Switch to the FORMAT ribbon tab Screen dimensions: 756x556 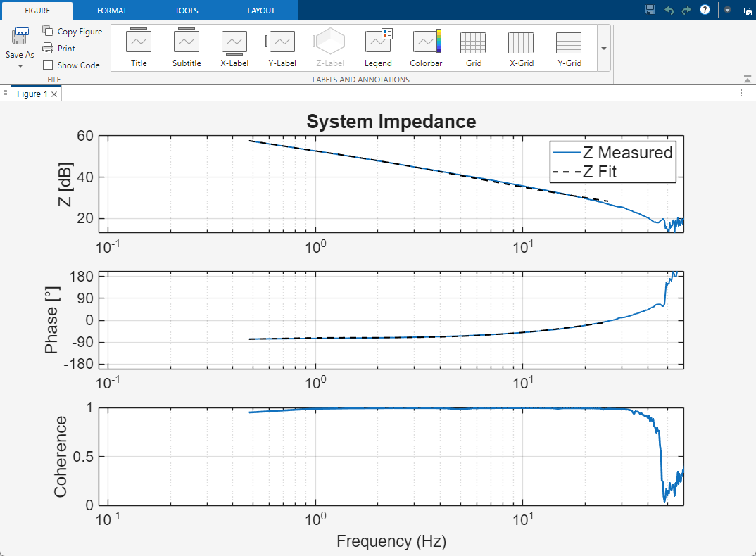tap(112, 10)
